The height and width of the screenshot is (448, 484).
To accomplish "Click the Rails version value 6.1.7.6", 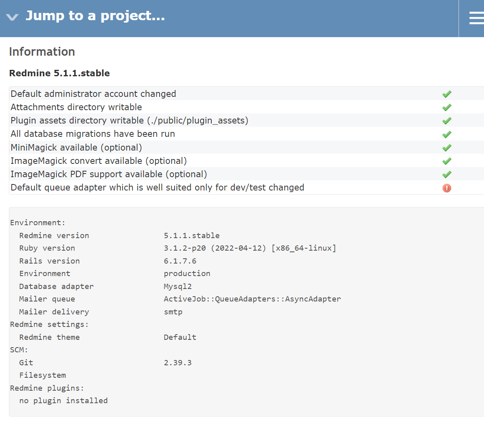I will tap(180, 261).
